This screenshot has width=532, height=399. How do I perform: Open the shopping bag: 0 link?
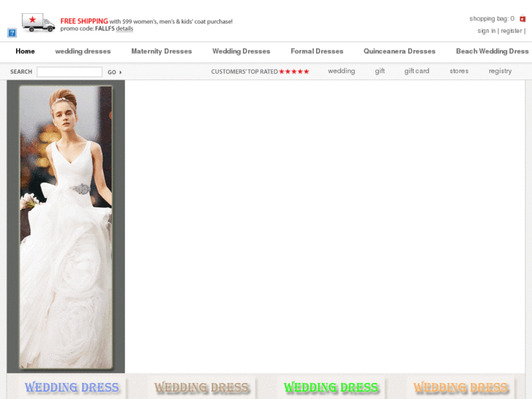tap(492, 19)
